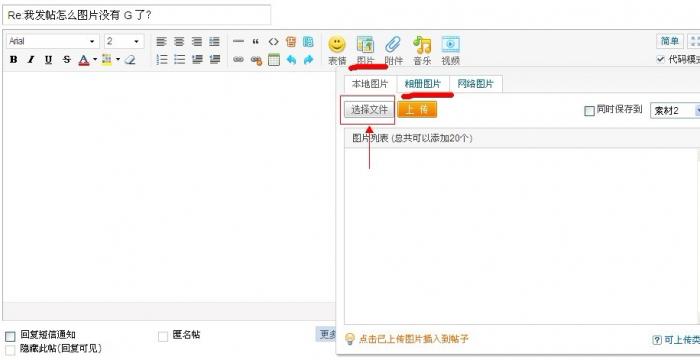Click the 图片列表 header text
This screenshot has width=700, height=360.
pos(412,138)
